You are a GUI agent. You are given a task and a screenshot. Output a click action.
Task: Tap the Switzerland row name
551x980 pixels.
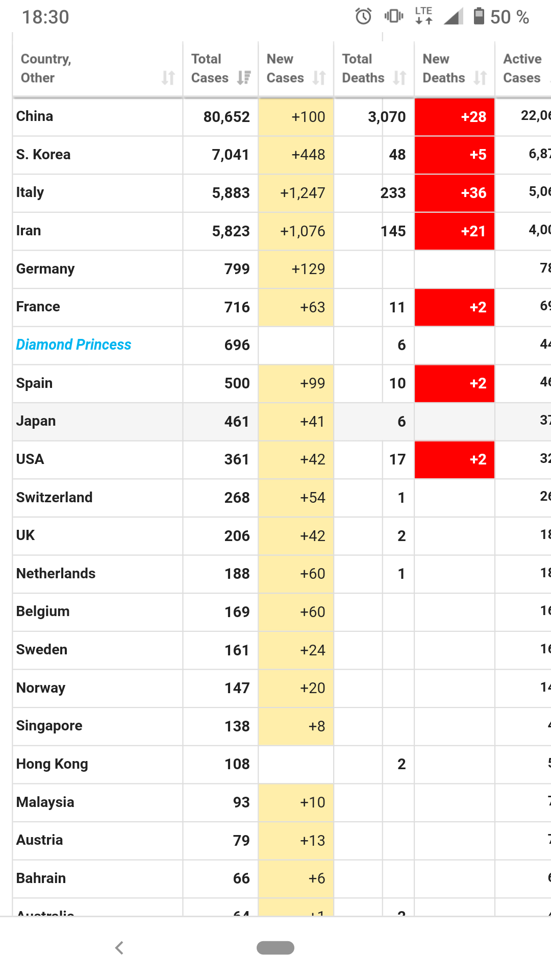[55, 497]
